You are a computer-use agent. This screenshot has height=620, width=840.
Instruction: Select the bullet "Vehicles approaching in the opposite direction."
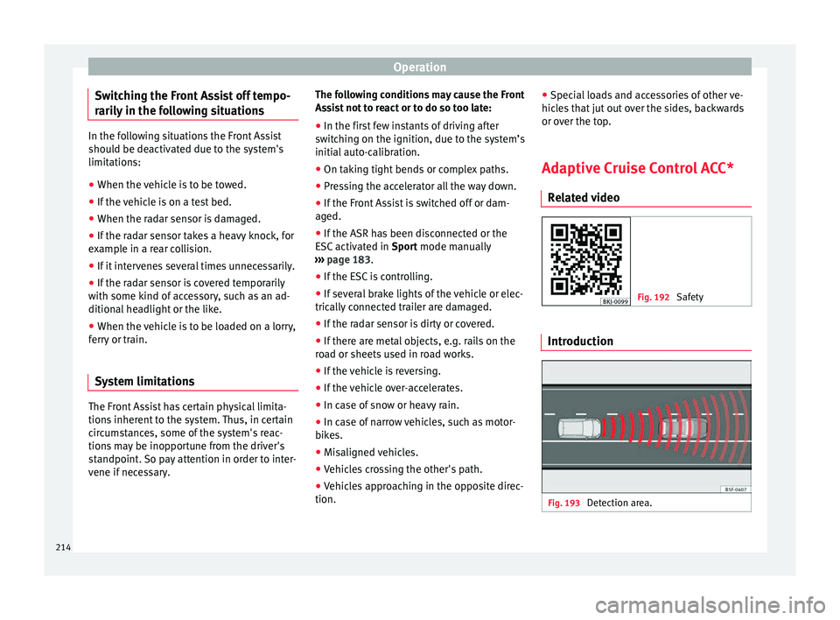coord(419,492)
